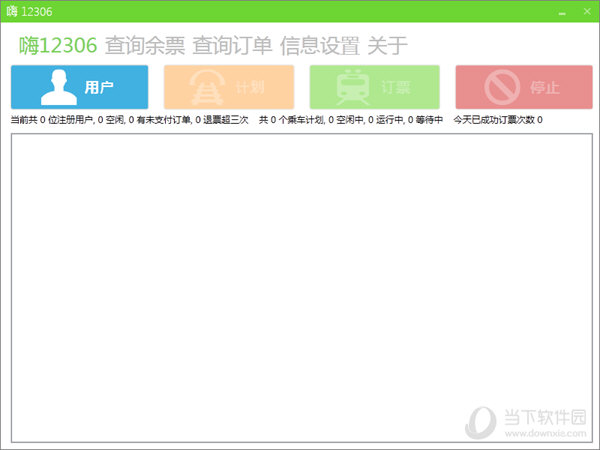
Task: Select the 乘车计划 count status text
Action: (351, 120)
